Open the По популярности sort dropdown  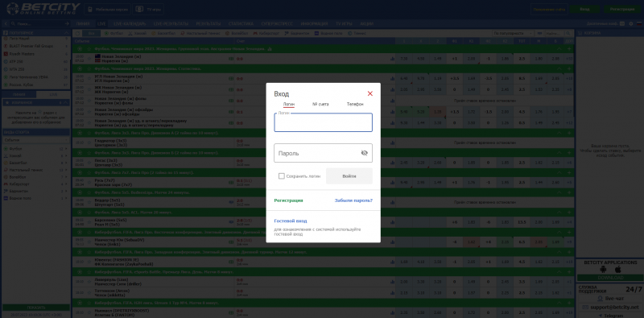click(x=513, y=33)
